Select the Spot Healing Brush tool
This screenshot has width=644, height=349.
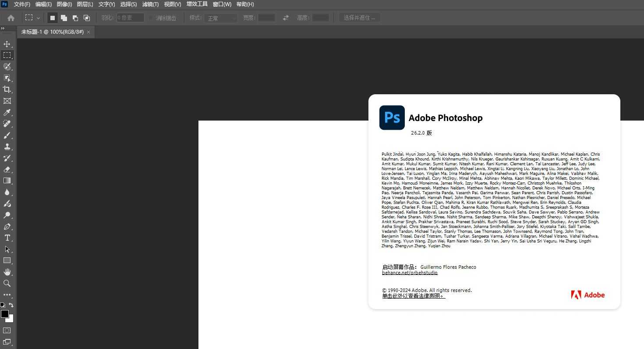point(7,124)
